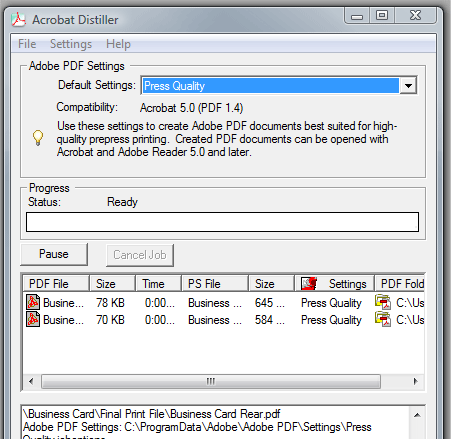Click the settings icon in the Settings column header

(309, 283)
